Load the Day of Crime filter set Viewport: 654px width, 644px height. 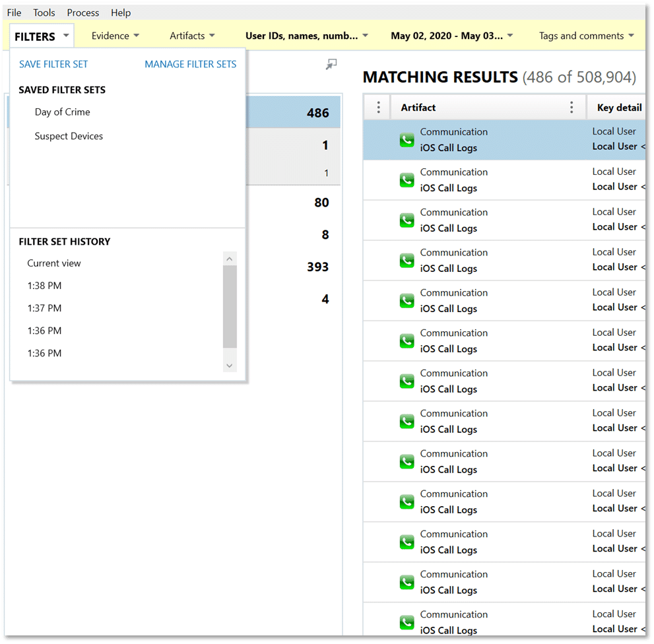(63, 112)
